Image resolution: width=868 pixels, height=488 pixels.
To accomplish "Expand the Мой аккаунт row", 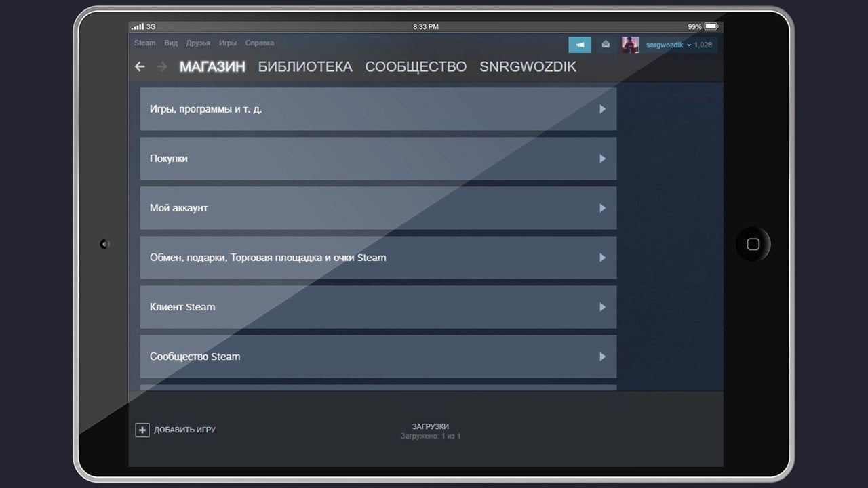I will pyautogui.click(x=378, y=208).
